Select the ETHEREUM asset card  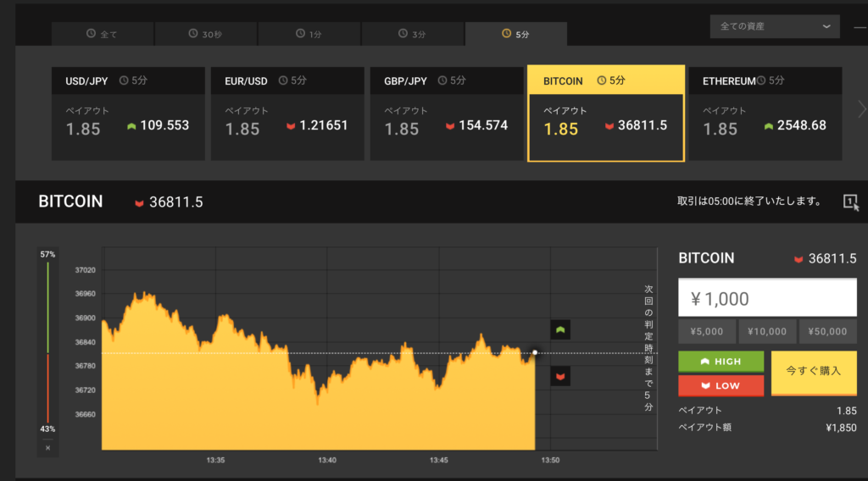pyautogui.click(x=765, y=113)
